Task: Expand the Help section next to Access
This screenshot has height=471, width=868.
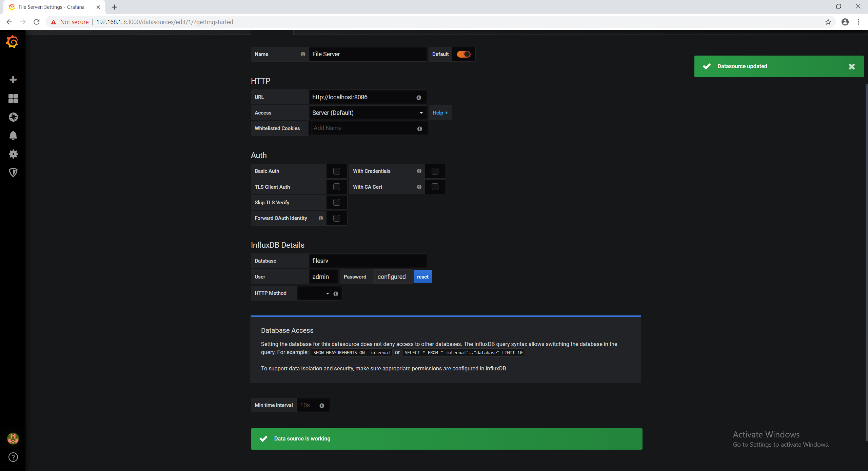Action: pyautogui.click(x=440, y=113)
